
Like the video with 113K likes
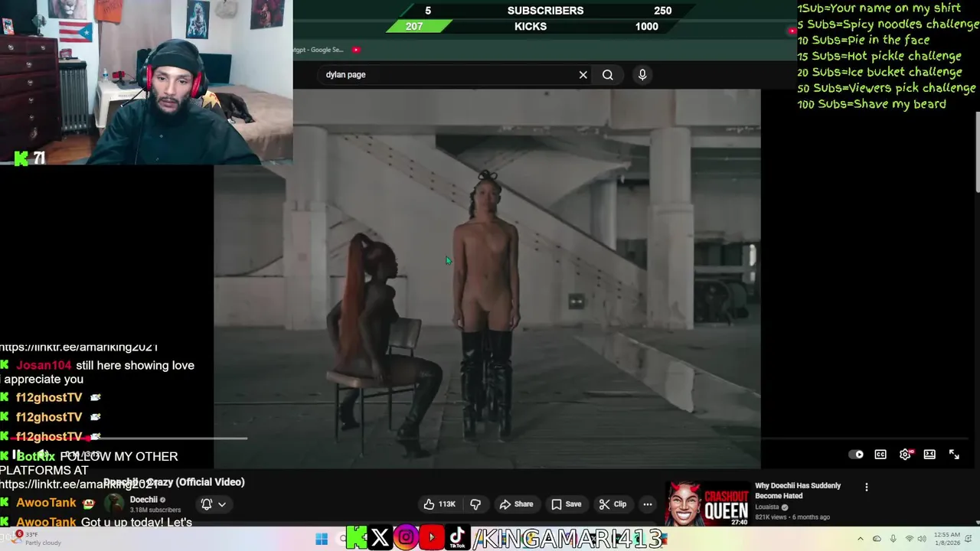[439, 504]
